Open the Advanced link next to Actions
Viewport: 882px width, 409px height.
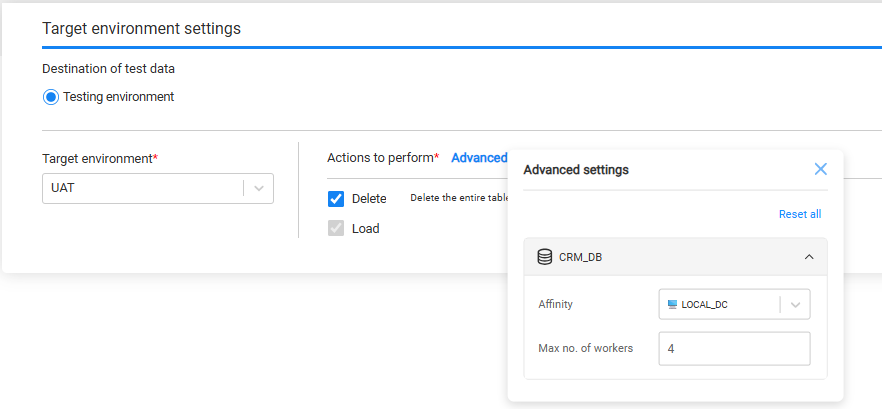[x=479, y=158]
